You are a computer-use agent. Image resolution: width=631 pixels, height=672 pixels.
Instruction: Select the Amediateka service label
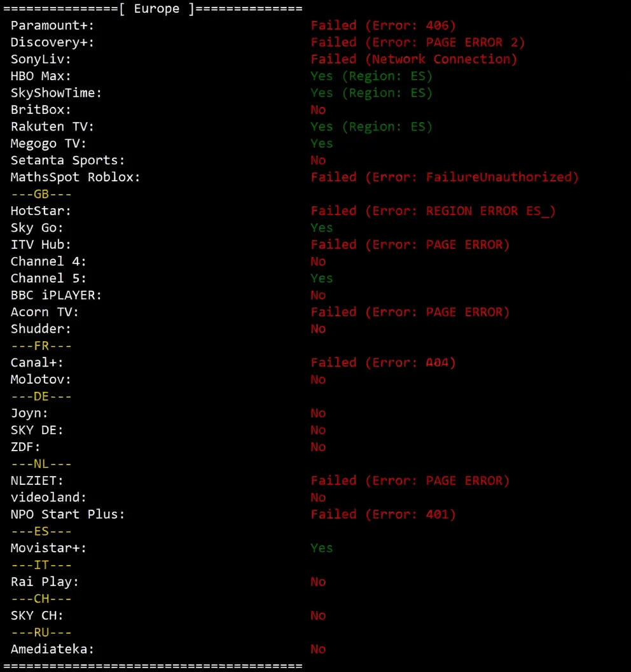pyautogui.click(x=52, y=649)
